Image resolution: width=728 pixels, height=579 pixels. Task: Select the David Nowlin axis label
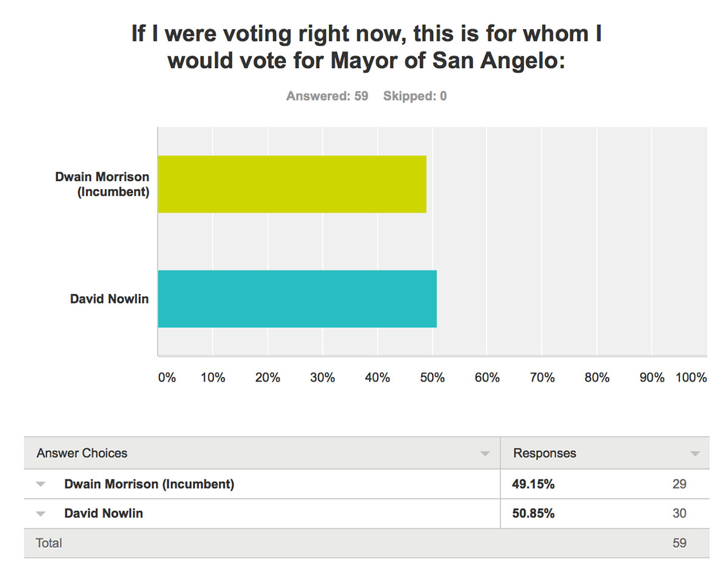[x=109, y=299]
